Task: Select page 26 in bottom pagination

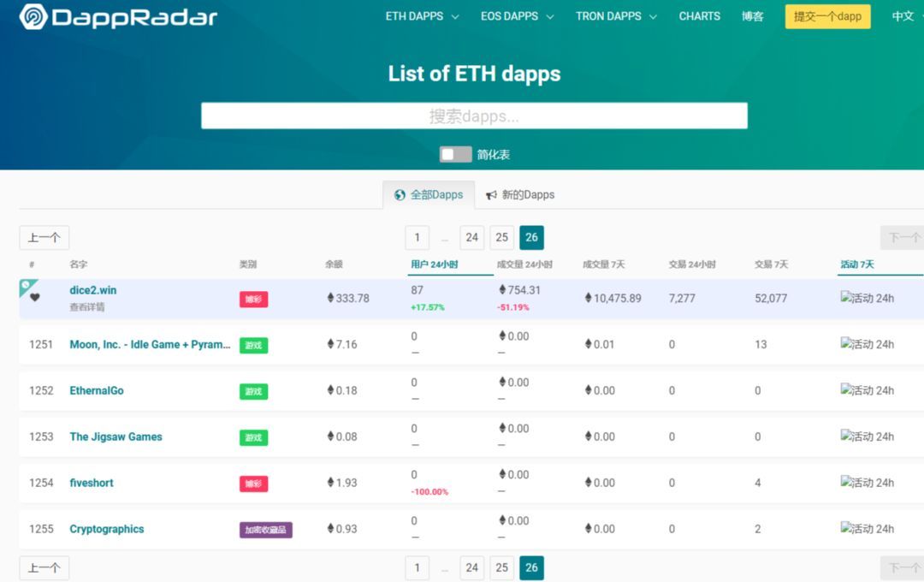Action: click(531, 567)
